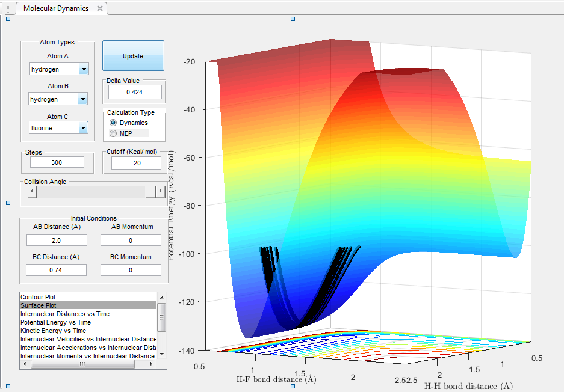
Task: Click the Collision Angle slider track
Action: (90, 192)
